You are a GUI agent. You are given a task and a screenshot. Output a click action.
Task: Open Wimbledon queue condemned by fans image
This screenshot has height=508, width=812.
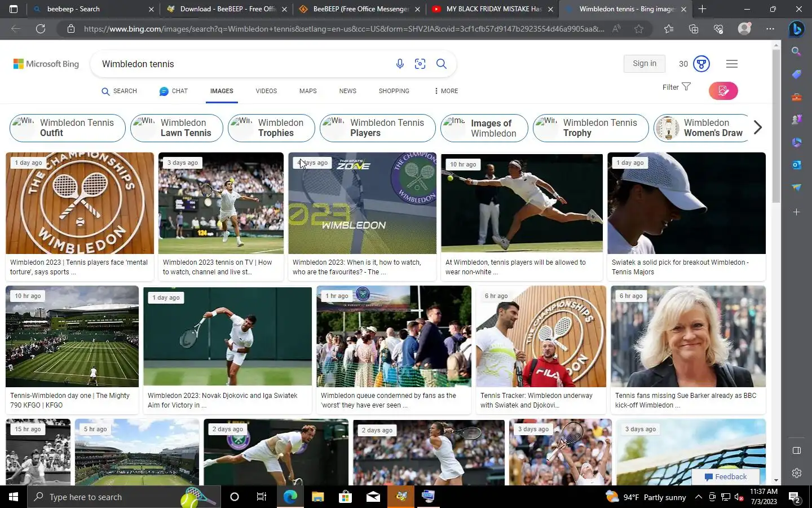tap(394, 336)
